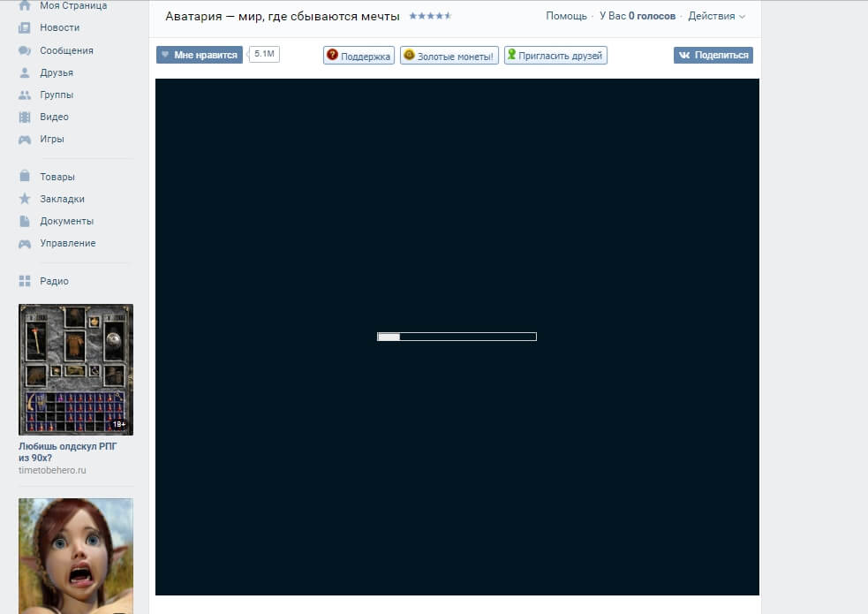The height and width of the screenshot is (614, 868).
Task: Click the app title Аватария — мир, где сбываются мечты
Action: pyautogui.click(x=283, y=16)
